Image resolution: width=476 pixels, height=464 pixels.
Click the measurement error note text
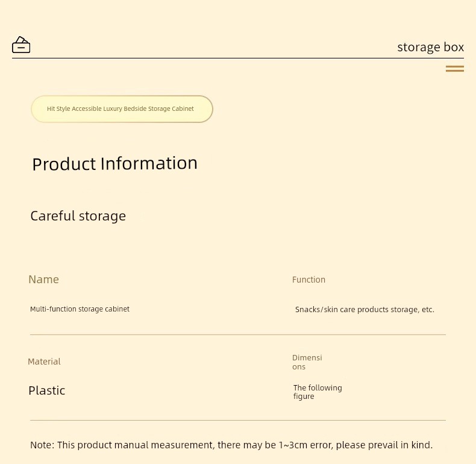[231, 445]
